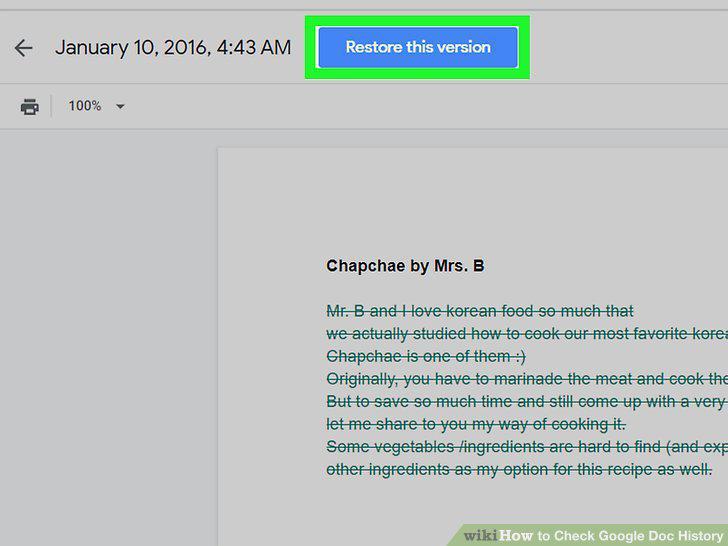Click the line starting we actually studied how to cook

(x=527, y=333)
